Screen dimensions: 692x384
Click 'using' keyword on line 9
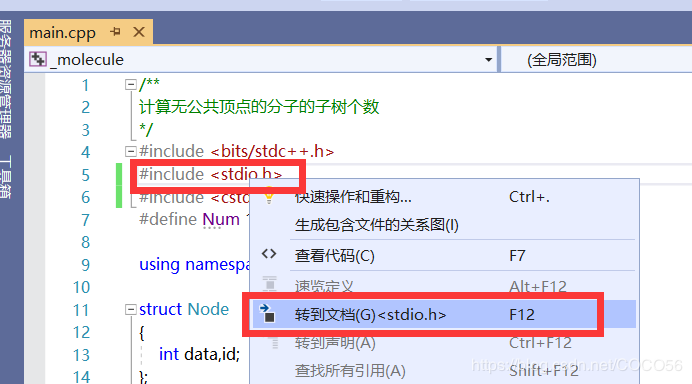[159, 265]
